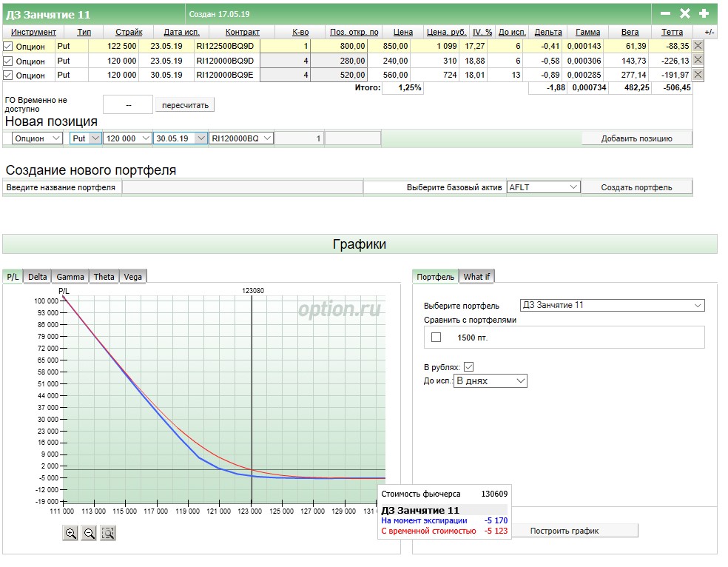Open the 'Выберите портфель' dropdown
The image size is (728, 567).
pos(612,305)
